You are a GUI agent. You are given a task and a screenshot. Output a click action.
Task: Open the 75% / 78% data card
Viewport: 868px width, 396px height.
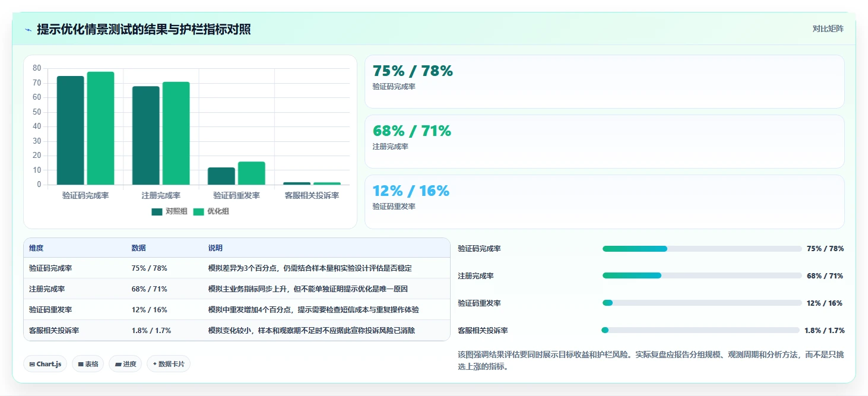tap(604, 81)
